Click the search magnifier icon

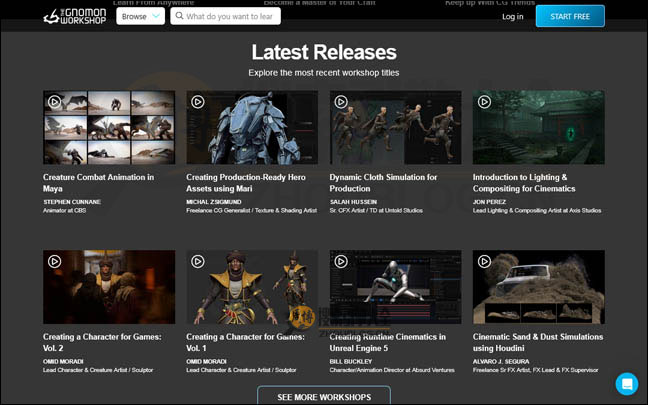(179, 16)
